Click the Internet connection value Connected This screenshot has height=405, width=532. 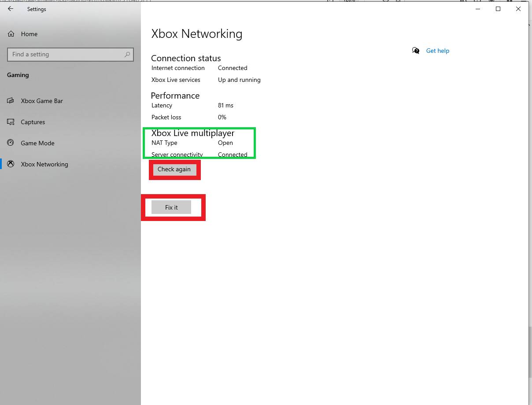click(x=233, y=68)
